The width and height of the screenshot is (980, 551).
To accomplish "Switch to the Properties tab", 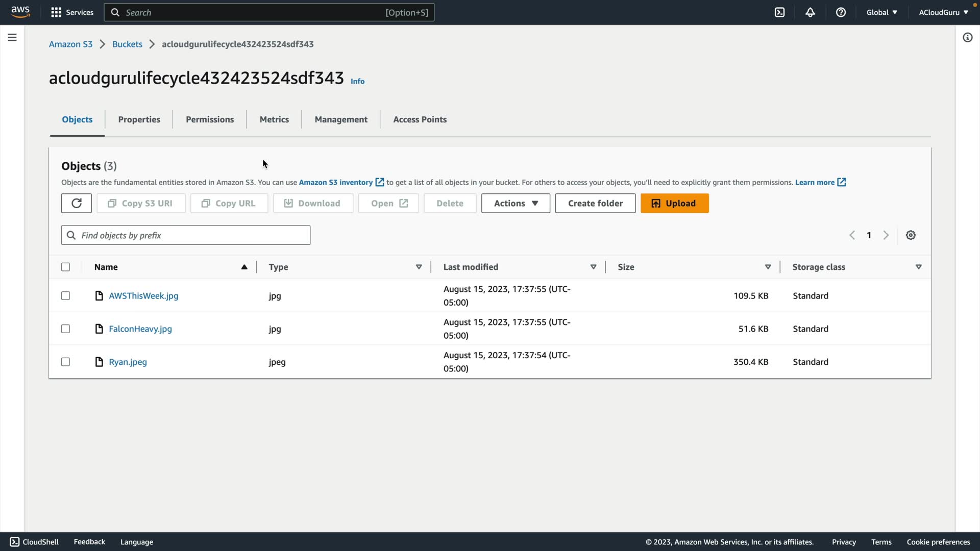I will [x=139, y=119].
